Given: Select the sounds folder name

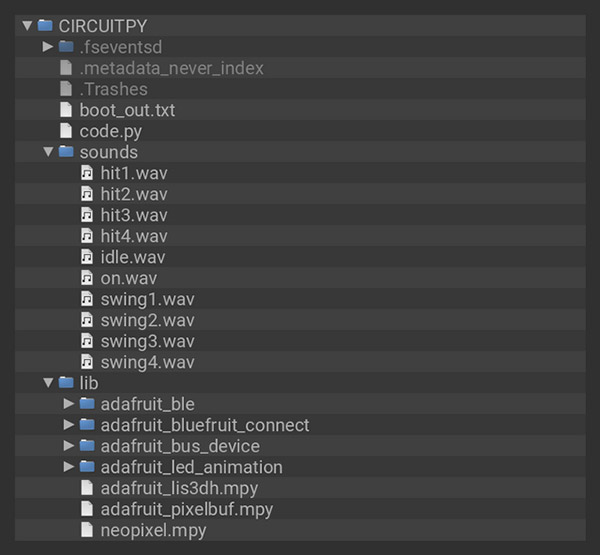Looking at the screenshot, I should [109, 152].
